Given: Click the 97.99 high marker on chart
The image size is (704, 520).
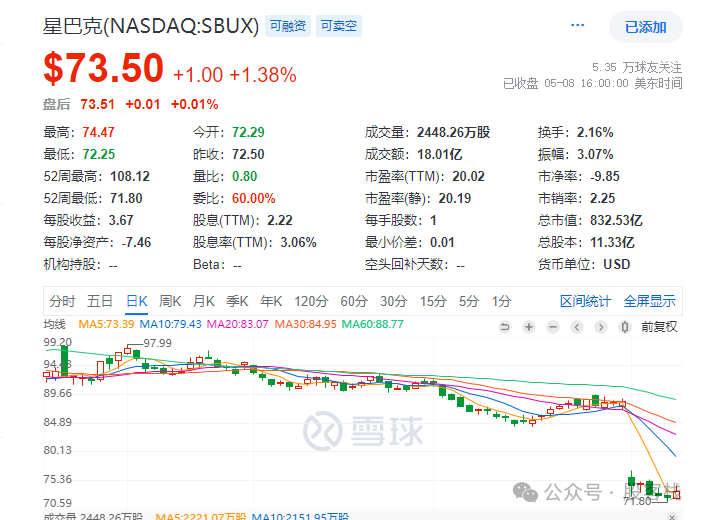Looking at the screenshot, I should click(x=158, y=343).
